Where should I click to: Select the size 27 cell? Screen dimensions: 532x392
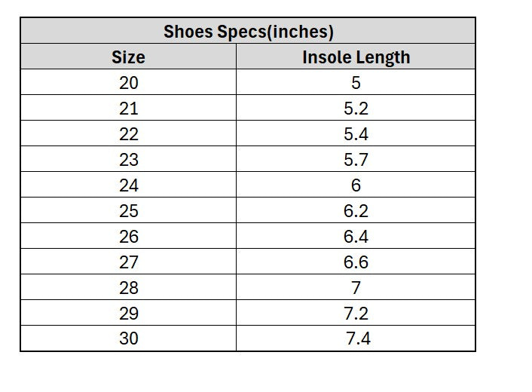tap(128, 262)
